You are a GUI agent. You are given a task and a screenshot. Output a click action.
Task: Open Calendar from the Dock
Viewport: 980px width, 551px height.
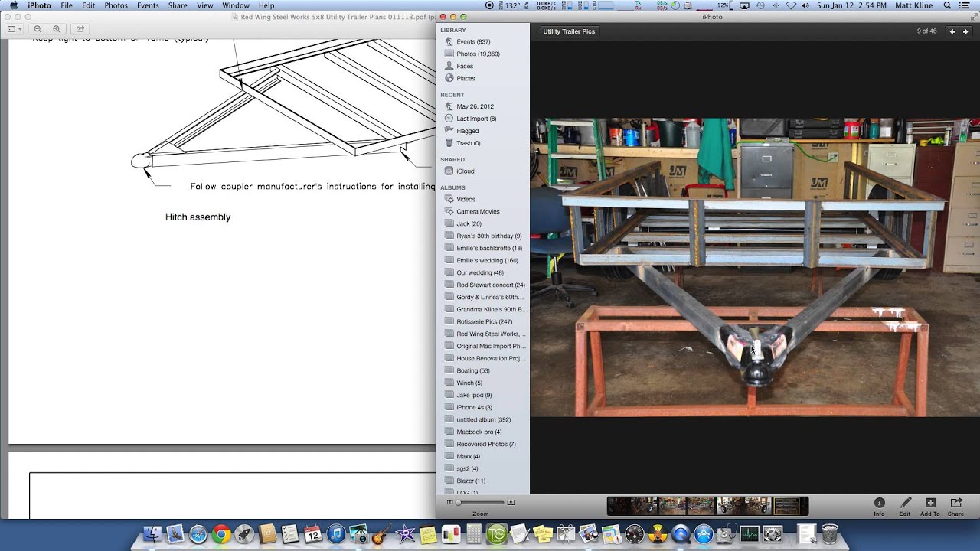[x=312, y=533]
